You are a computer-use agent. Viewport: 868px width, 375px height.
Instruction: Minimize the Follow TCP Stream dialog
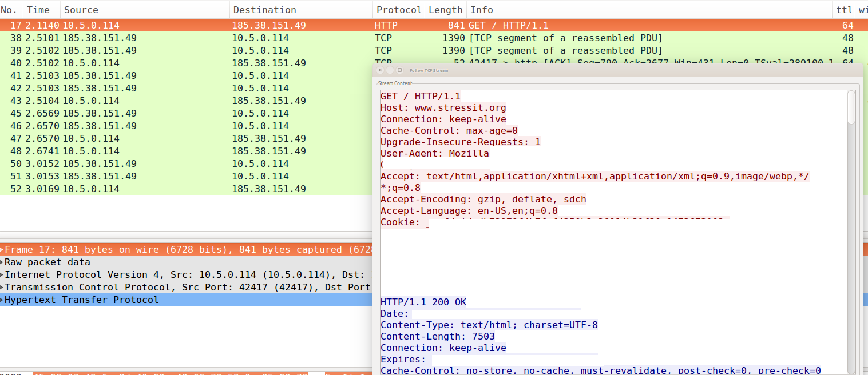pyautogui.click(x=390, y=70)
